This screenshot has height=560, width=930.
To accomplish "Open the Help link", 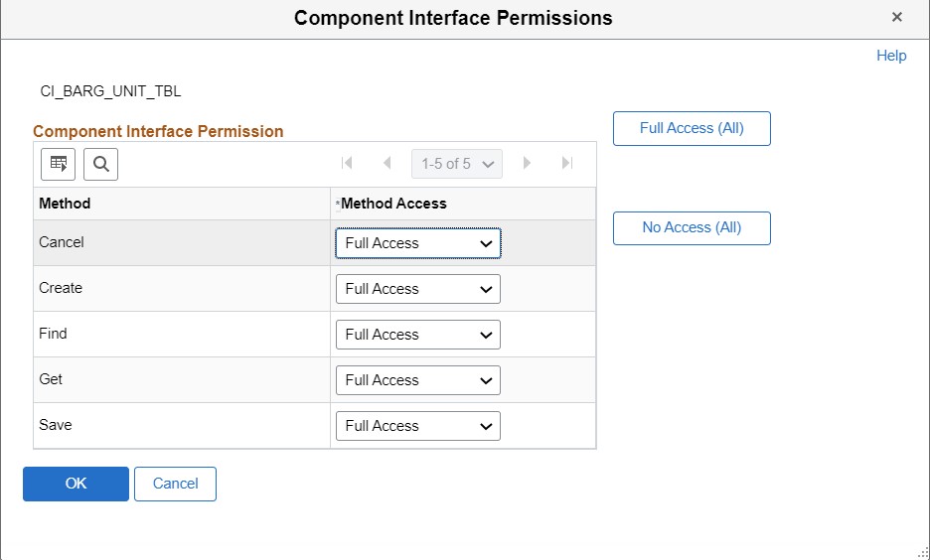I will (x=891, y=56).
